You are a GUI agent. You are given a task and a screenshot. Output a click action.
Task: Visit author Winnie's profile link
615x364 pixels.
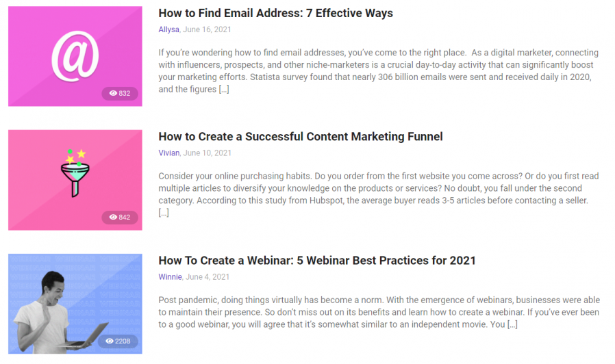(x=171, y=276)
